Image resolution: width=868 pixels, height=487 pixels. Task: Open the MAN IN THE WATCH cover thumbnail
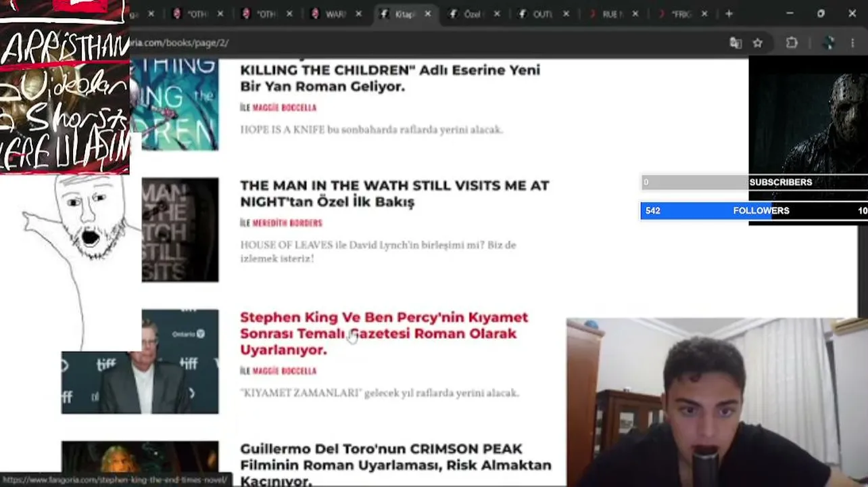coord(180,230)
